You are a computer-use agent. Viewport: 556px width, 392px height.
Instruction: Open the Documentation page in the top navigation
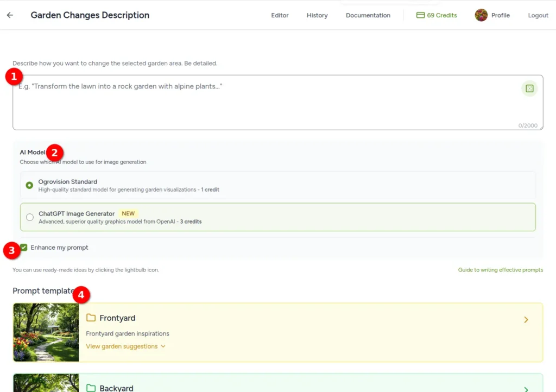coord(368,15)
